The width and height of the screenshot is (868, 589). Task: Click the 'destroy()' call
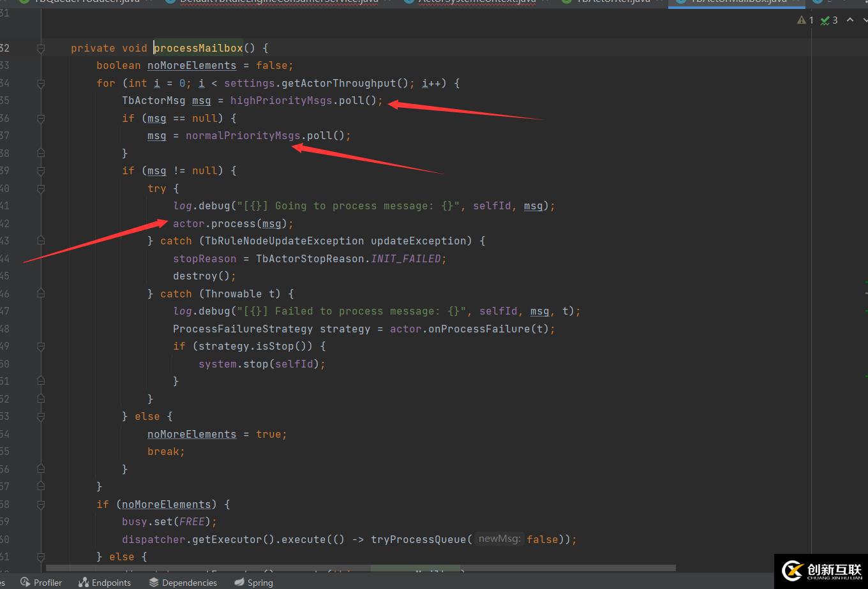(x=204, y=276)
